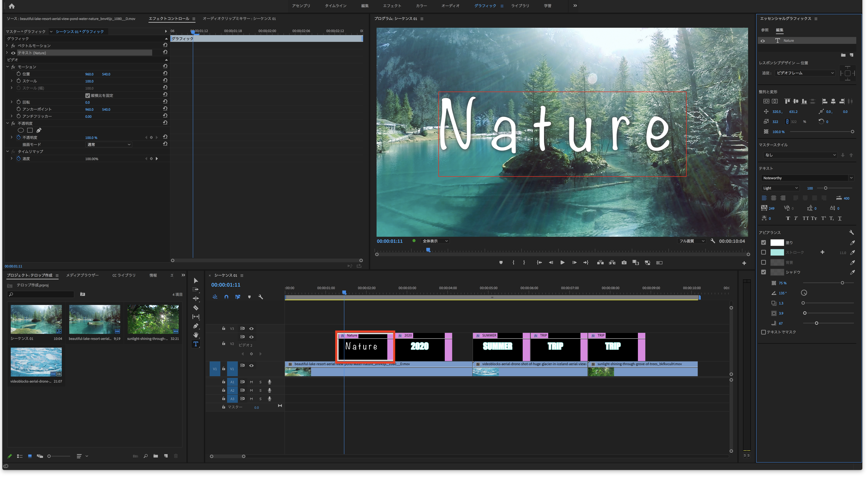Apply faux bold text style

[x=788, y=218]
